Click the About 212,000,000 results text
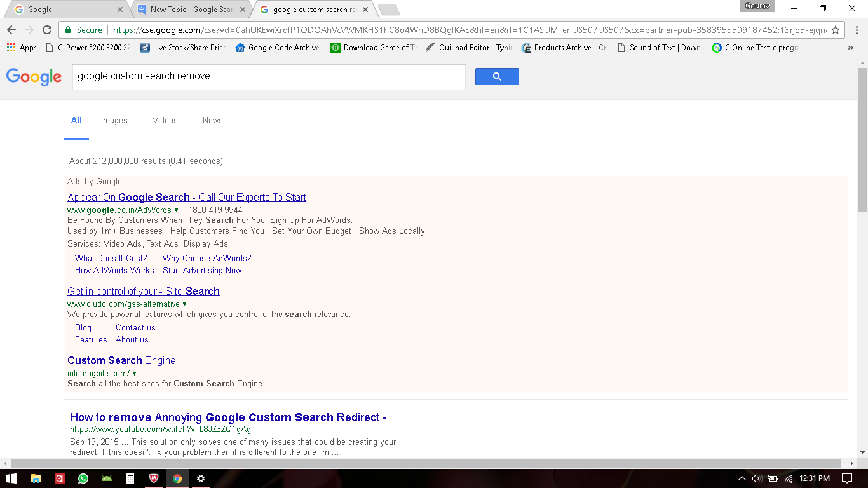Image resolution: width=868 pixels, height=488 pixels. (x=146, y=161)
